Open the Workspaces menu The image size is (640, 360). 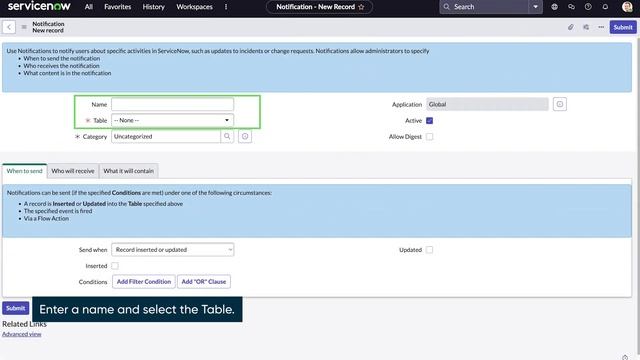[194, 7]
